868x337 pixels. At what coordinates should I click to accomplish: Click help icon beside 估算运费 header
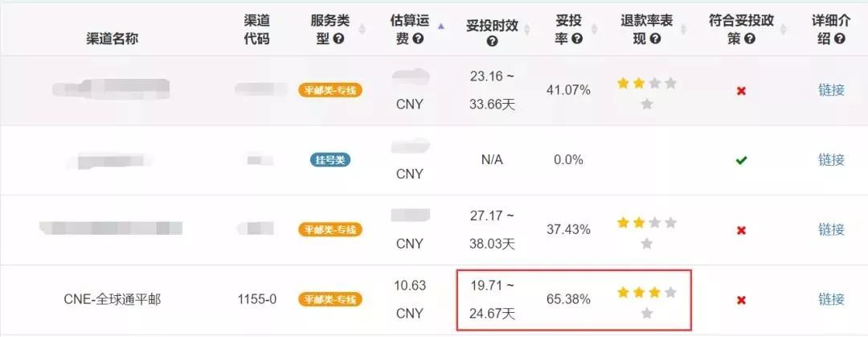419,39
